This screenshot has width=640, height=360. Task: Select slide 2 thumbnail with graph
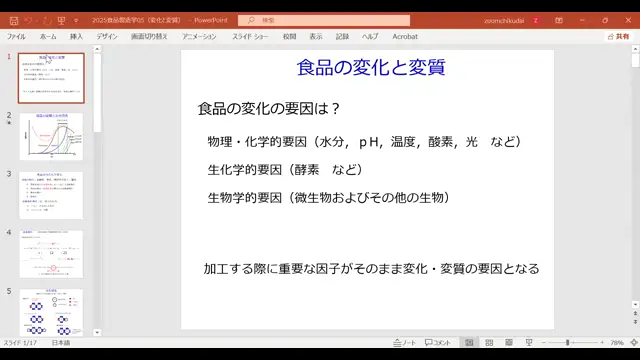(51, 137)
